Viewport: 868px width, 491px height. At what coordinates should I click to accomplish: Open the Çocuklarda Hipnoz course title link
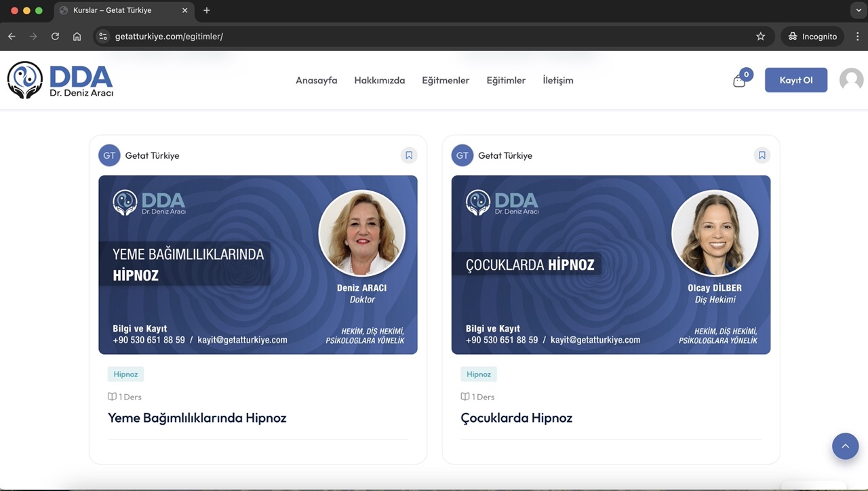[x=516, y=418]
